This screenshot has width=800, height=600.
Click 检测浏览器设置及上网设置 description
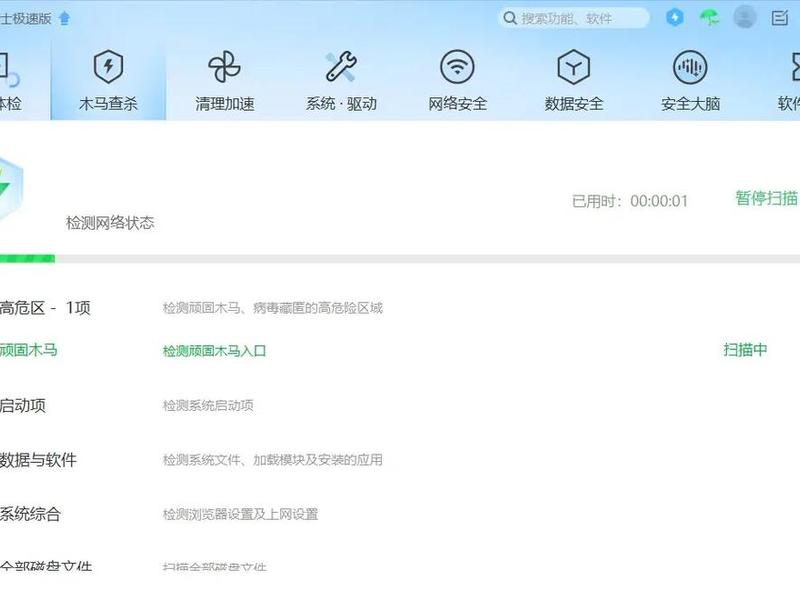[x=240, y=514]
